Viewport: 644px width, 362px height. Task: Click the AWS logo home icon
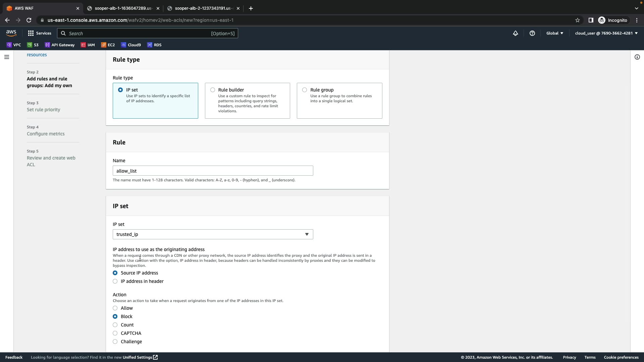tap(11, 33)
